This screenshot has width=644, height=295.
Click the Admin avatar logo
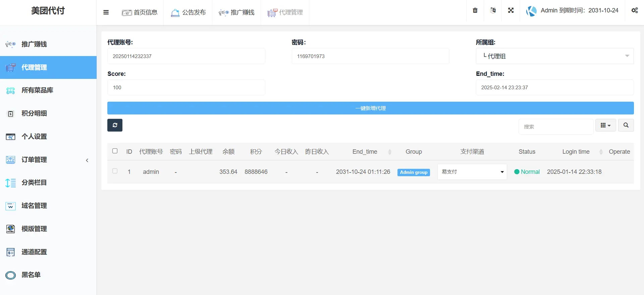[531, 11]
